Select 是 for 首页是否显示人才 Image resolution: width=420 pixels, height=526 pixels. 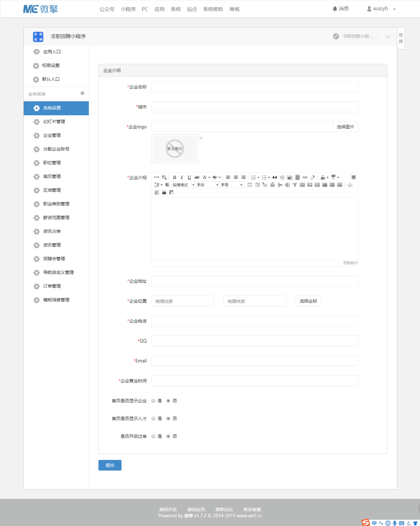click(154, 419)
